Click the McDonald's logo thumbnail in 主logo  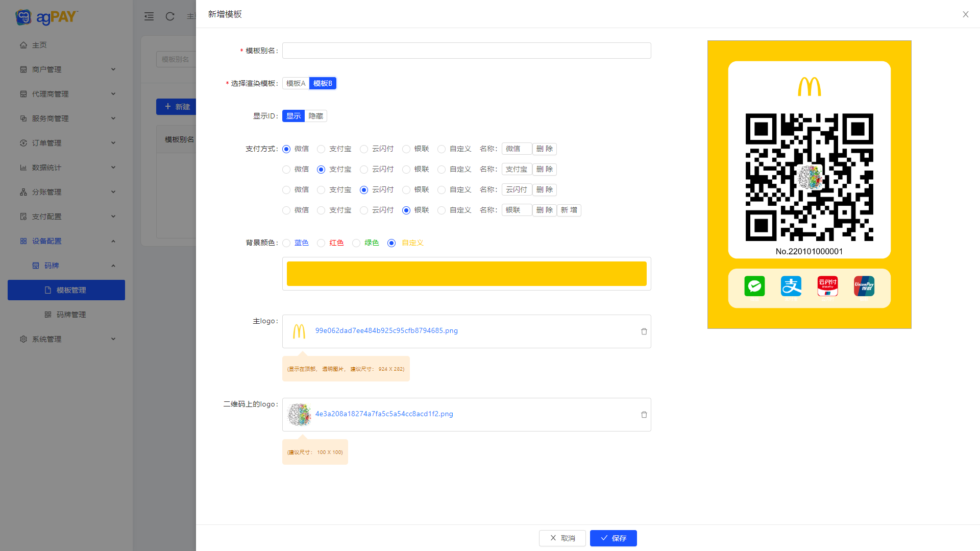(299, 331)
